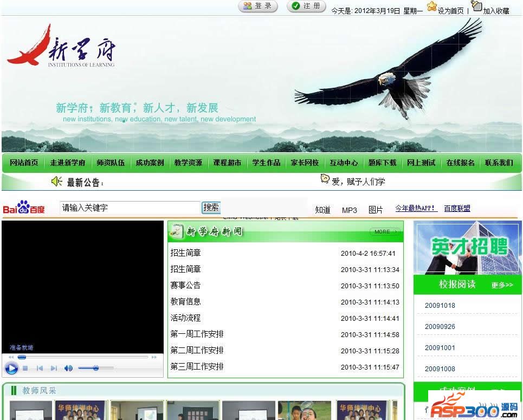Open the 联系我们 menu item
523x420 pixels.
point(499,163)
